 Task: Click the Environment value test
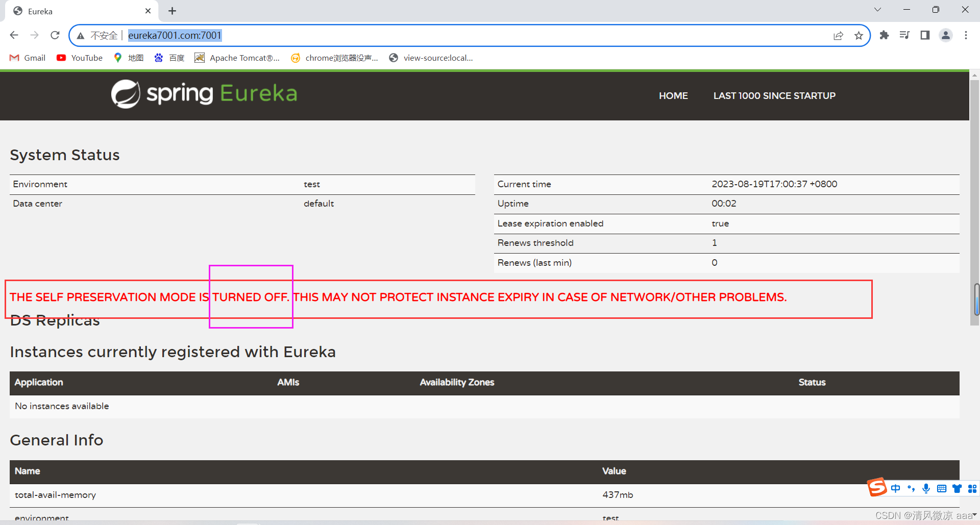coord(312,184)
